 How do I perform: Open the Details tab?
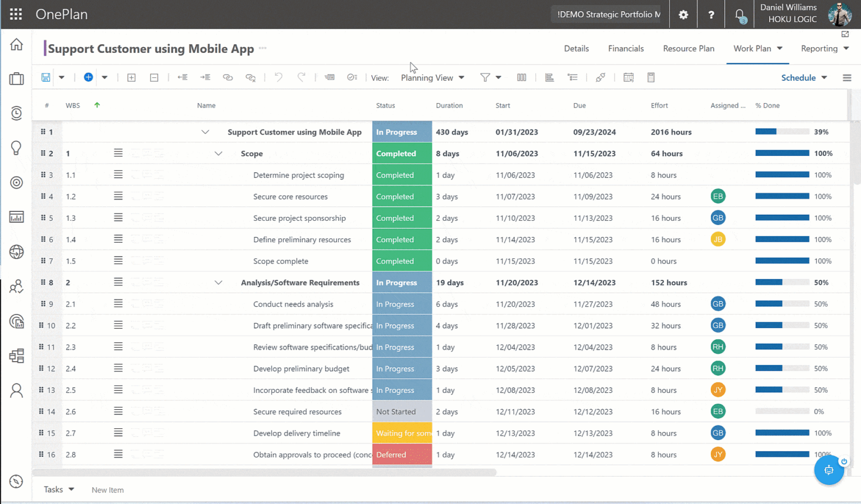click(576, 48)
